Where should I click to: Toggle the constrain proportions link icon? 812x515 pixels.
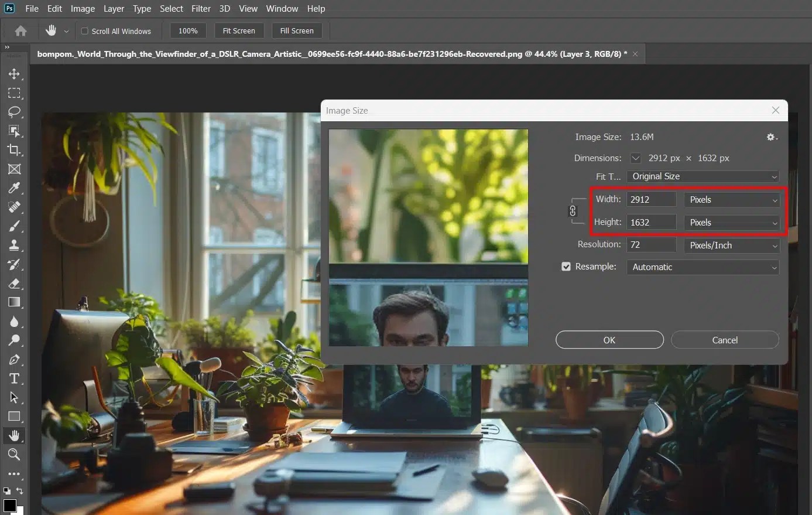pos(573,211)
